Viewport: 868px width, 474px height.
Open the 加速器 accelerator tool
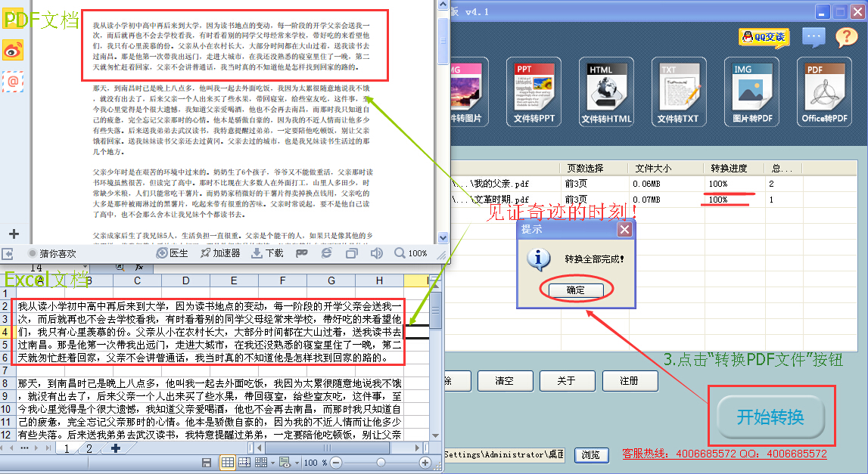coord(219,253)
